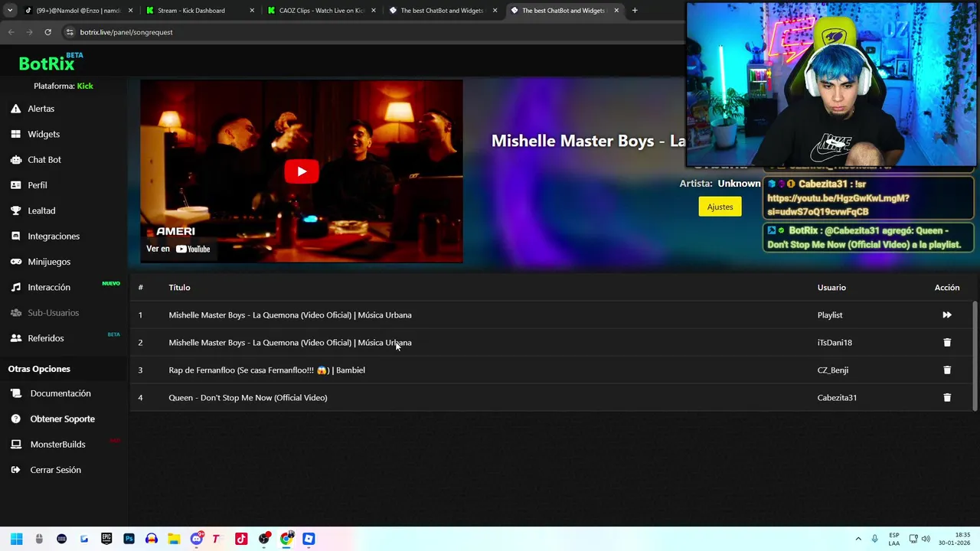Select Queen - Don't Stop Me Now title

[248, 397]
